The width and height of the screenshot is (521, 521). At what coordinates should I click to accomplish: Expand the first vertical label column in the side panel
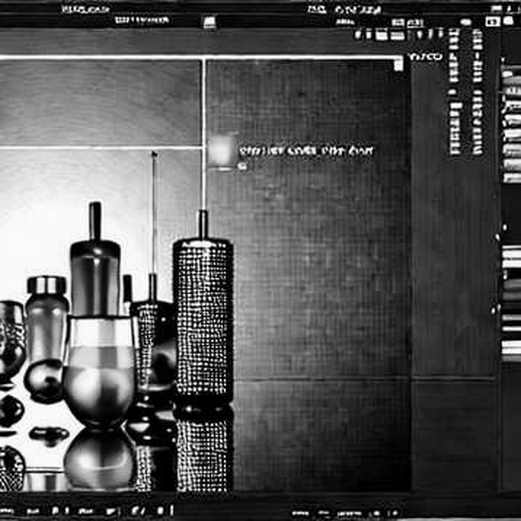(455, 92)
